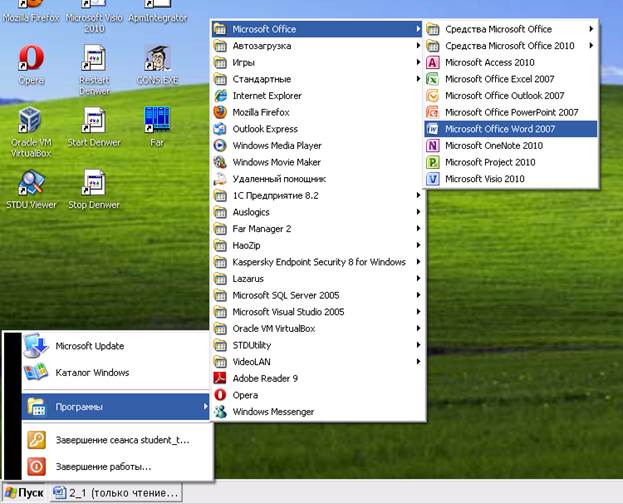Click Завершение работы to shut down

pos(103,466)
